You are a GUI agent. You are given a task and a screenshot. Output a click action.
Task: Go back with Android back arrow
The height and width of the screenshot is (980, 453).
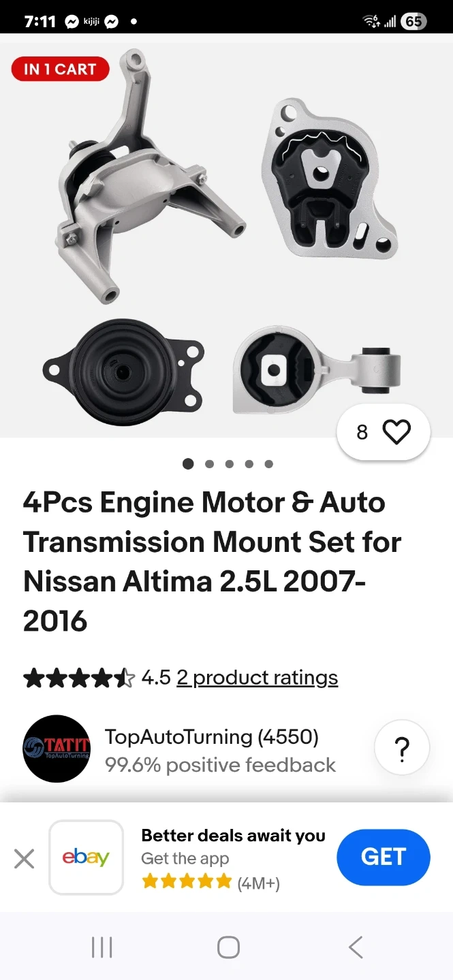click(356, 947)
